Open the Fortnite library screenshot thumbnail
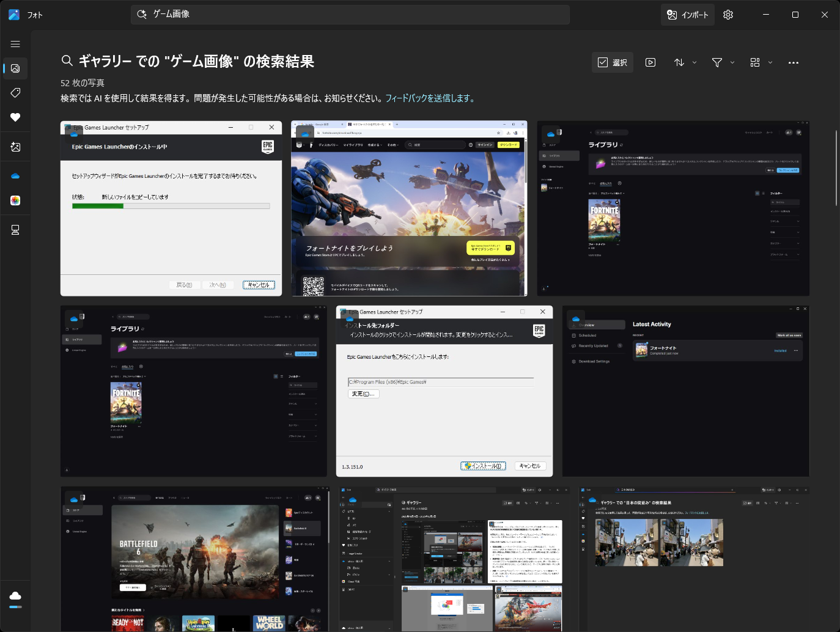The image size is (840, 632). click(x=673, y=208)
